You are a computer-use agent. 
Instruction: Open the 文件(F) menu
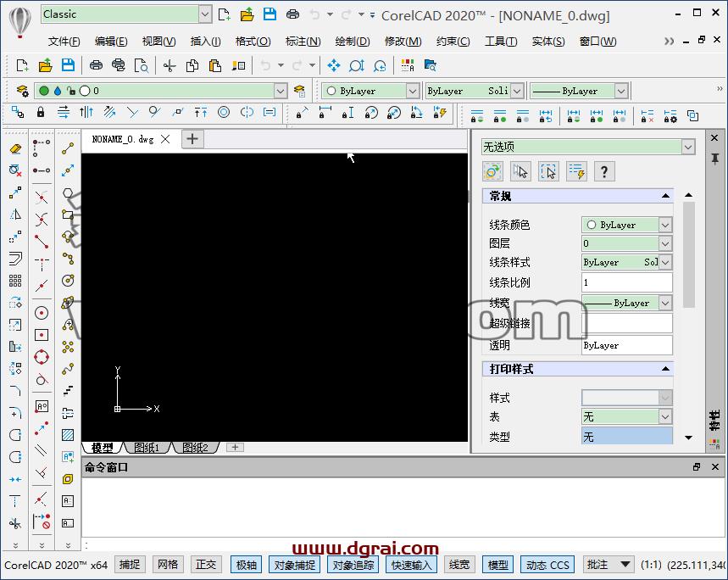click(x=64, y=42)
